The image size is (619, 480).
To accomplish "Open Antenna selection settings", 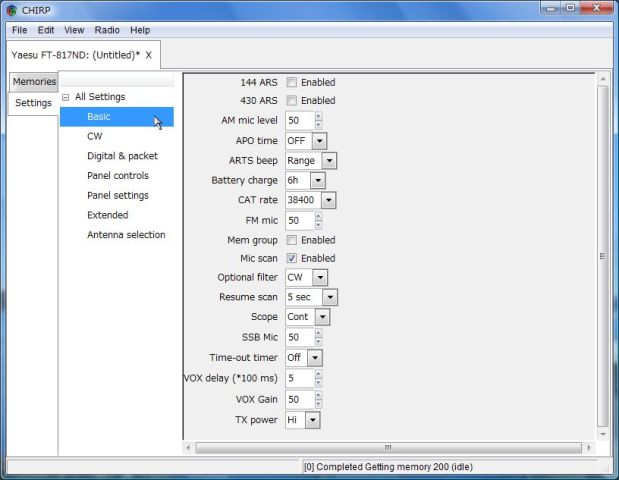I will [126, 235].
